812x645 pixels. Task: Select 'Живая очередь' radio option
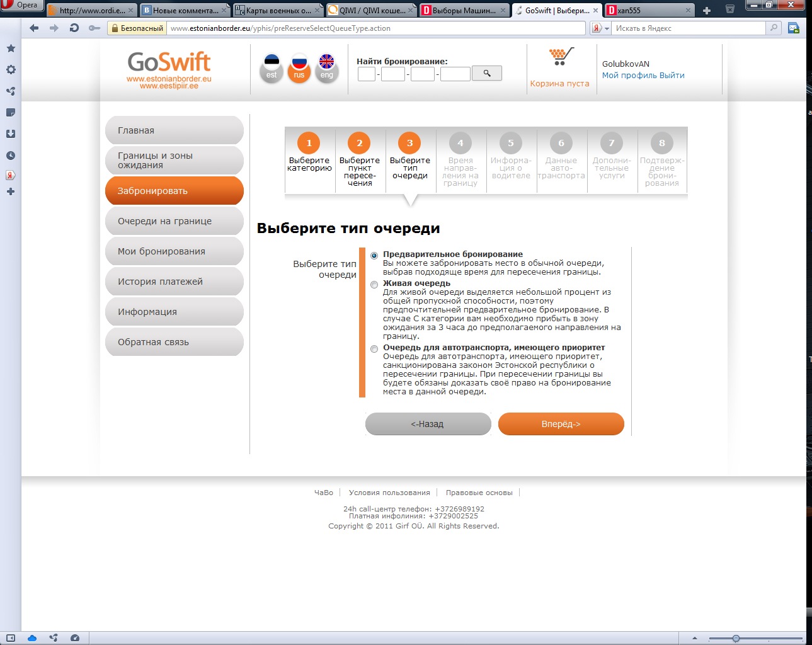pos(374,285)
